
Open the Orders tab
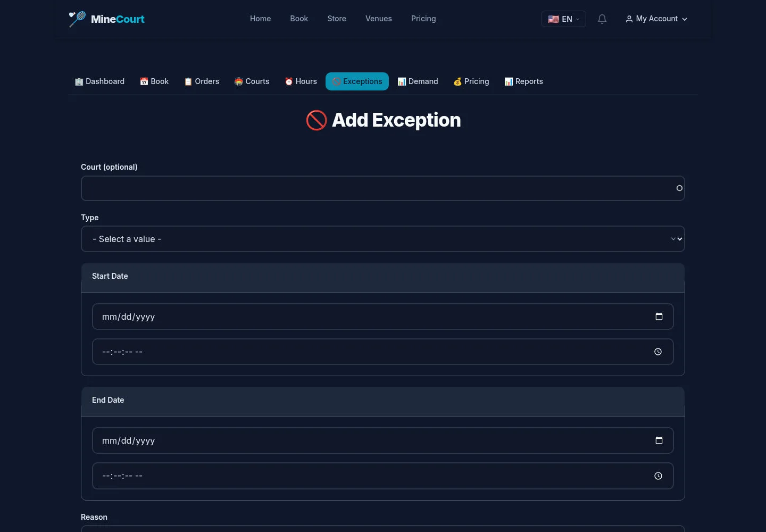202,81
